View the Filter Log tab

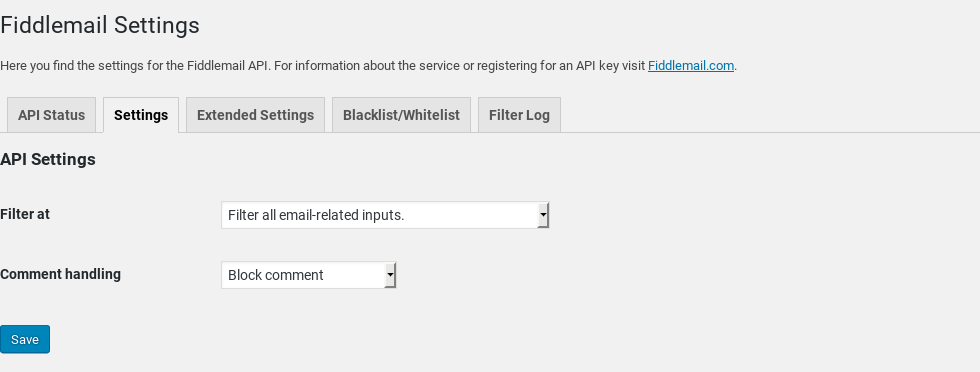[519, 115]
